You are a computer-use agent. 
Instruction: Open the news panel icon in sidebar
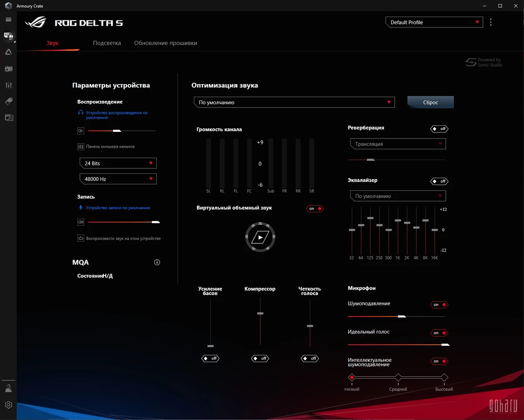8,117
